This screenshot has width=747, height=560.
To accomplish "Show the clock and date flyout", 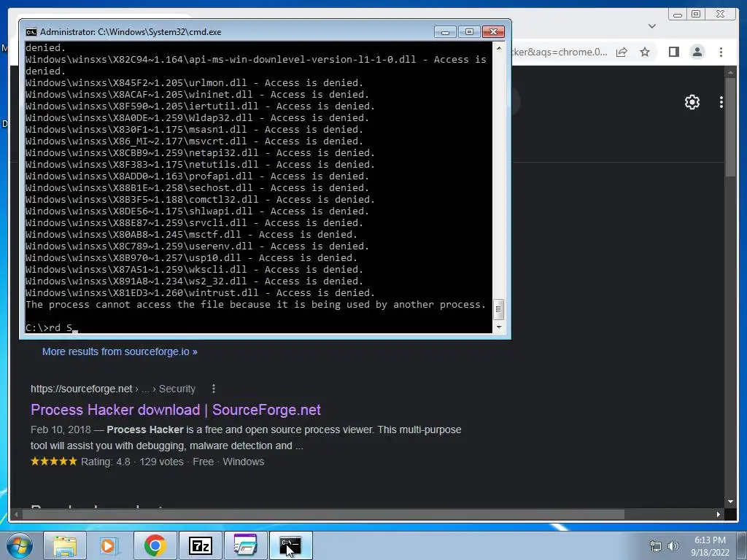I will tap(710, 546).
